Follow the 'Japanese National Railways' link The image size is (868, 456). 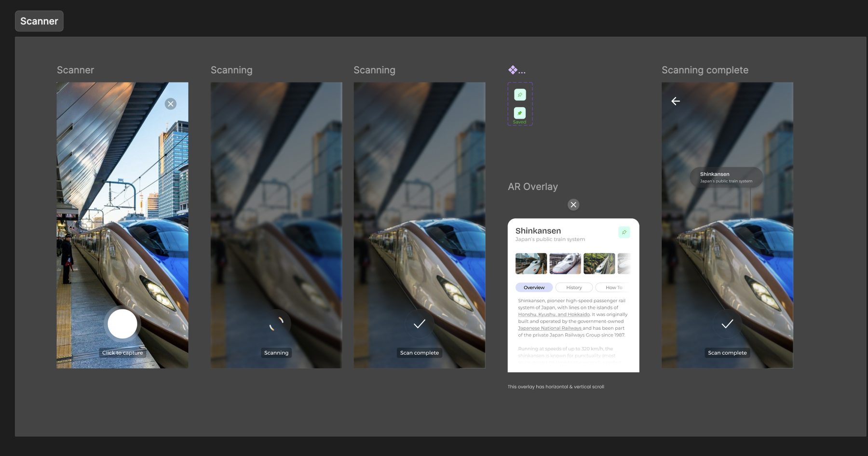(550, 328)
